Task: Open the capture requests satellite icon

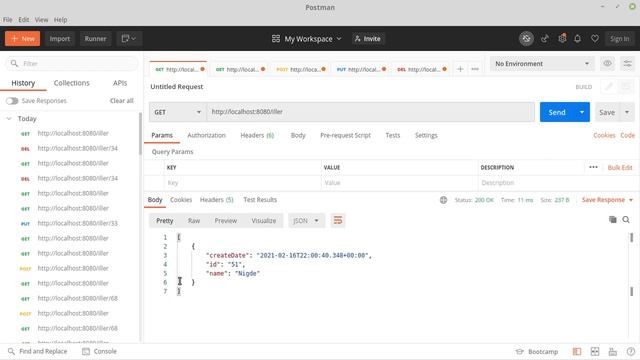Action: [544, 39]
